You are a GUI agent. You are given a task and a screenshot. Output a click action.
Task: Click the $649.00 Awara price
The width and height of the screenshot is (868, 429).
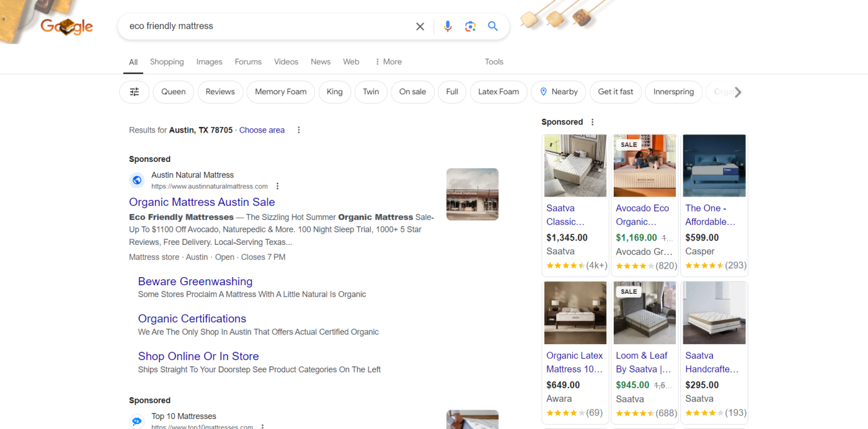[x=563, y=385]
